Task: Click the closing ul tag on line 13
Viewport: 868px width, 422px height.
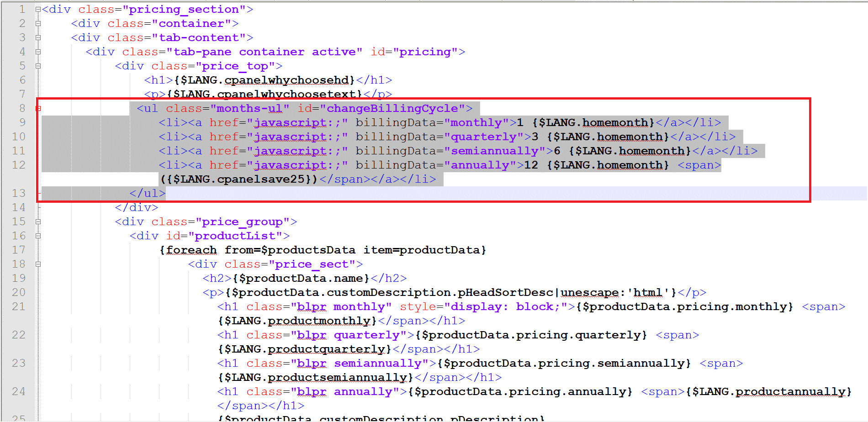Action: click(x=147, y=193)
